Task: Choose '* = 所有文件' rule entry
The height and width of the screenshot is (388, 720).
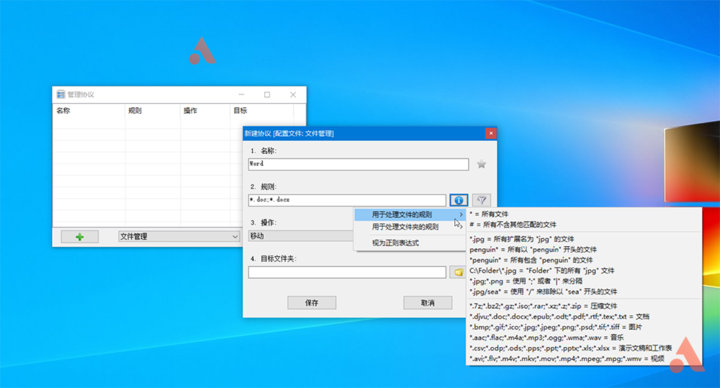Action: [x=583, y=214]
